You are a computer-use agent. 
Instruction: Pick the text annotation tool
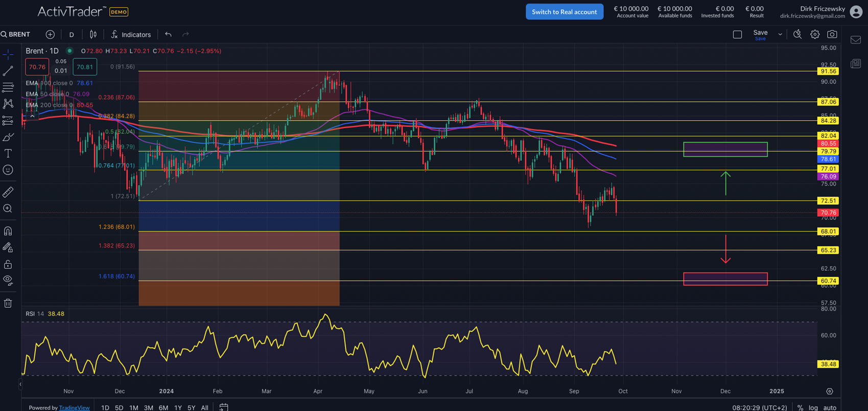(x=8, y=153)
